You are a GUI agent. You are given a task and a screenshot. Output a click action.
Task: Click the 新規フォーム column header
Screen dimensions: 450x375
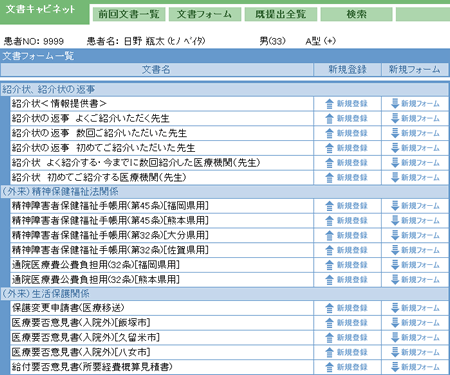click(415, 70)
